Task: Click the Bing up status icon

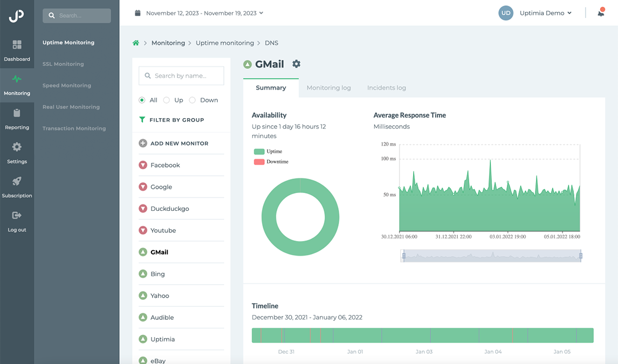Action: (x=143, y=274)
